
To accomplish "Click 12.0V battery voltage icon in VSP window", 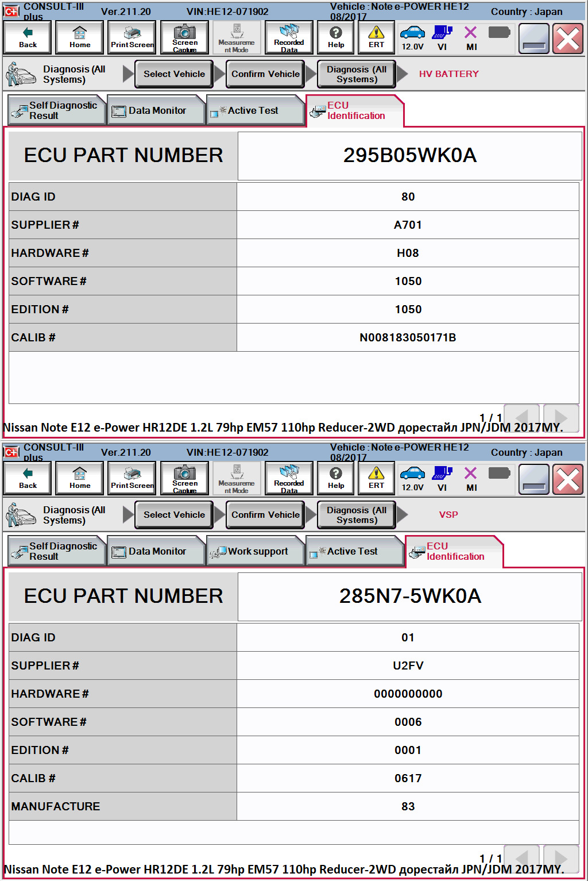I will coord(412,478).
